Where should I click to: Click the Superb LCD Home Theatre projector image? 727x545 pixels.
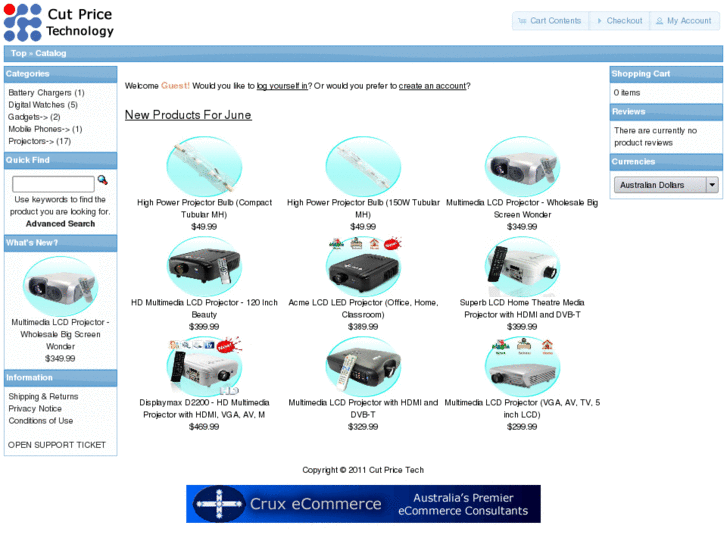pyautogui.click(x=522, y=266)
